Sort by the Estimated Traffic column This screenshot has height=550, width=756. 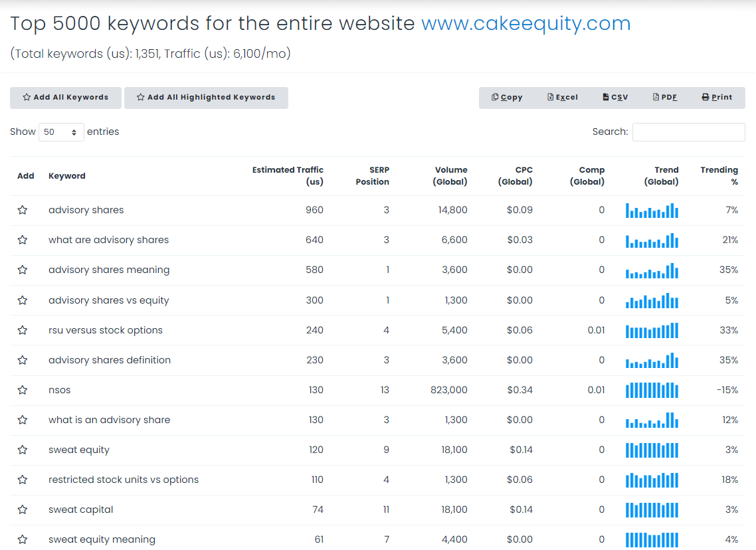point(288,175)
